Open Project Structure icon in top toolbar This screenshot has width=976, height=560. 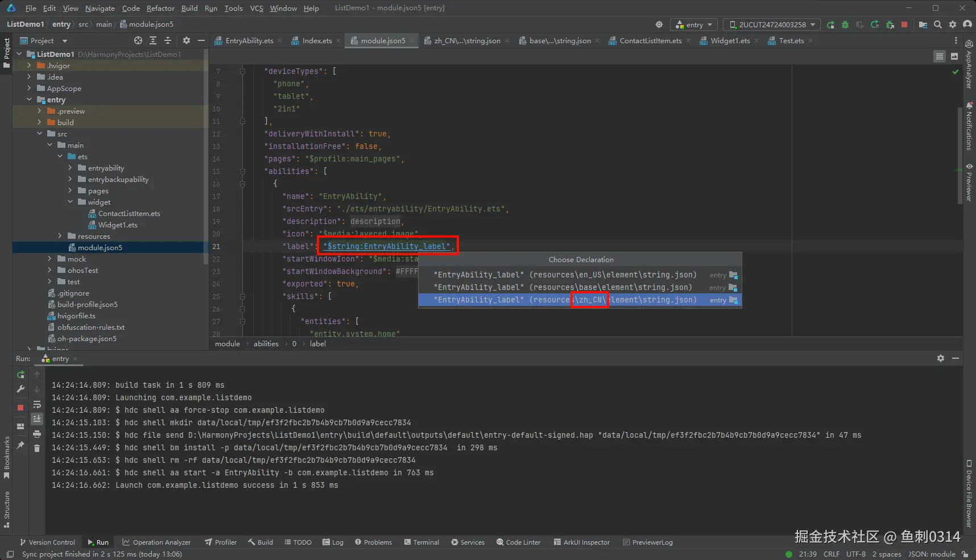(x=923, y=24)
